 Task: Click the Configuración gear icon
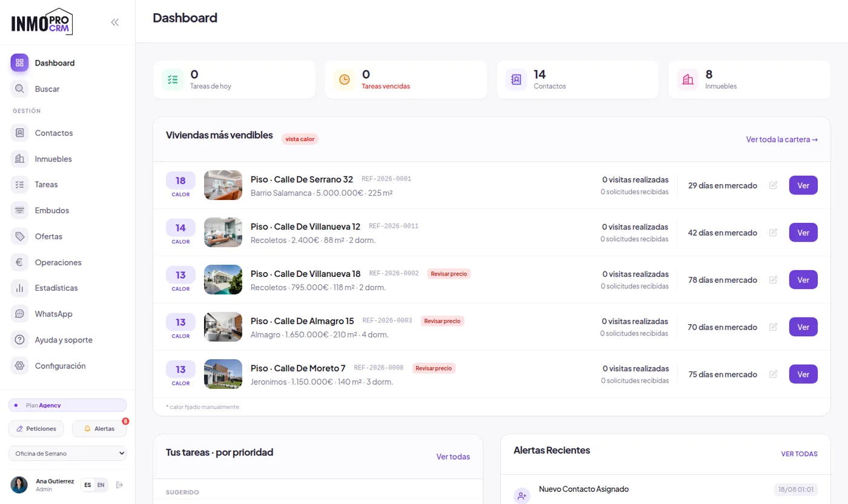[19, 366]
